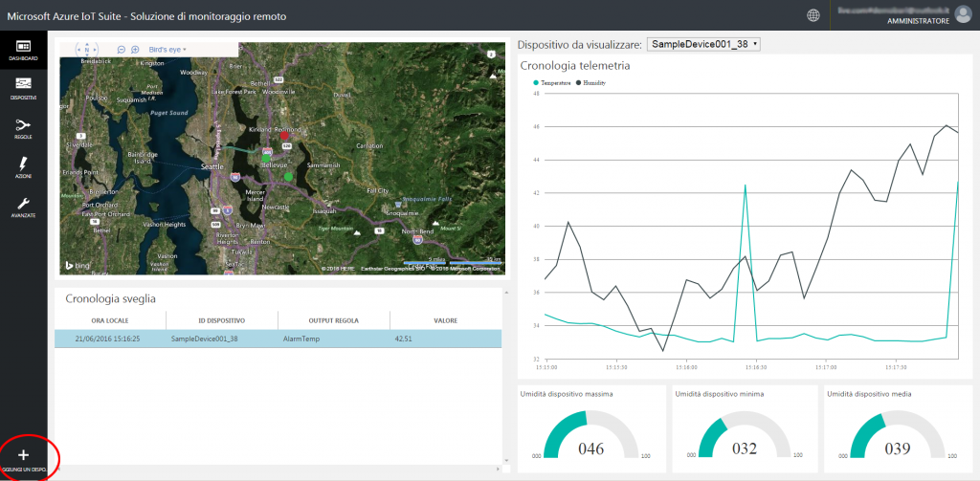Screen dimensions: 980x481
Task: Click the 15:16:00 tick on chart axis
Action: [686, 366]
